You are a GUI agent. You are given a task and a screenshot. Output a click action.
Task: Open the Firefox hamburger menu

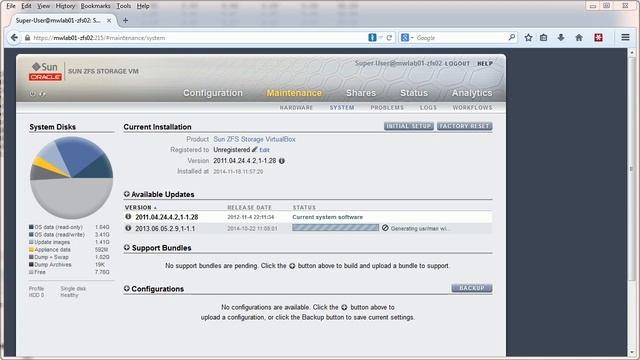(x=625, y=38)
